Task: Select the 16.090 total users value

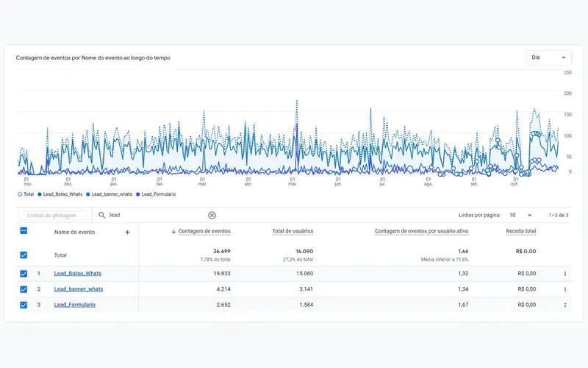Action: coord(304,251)
